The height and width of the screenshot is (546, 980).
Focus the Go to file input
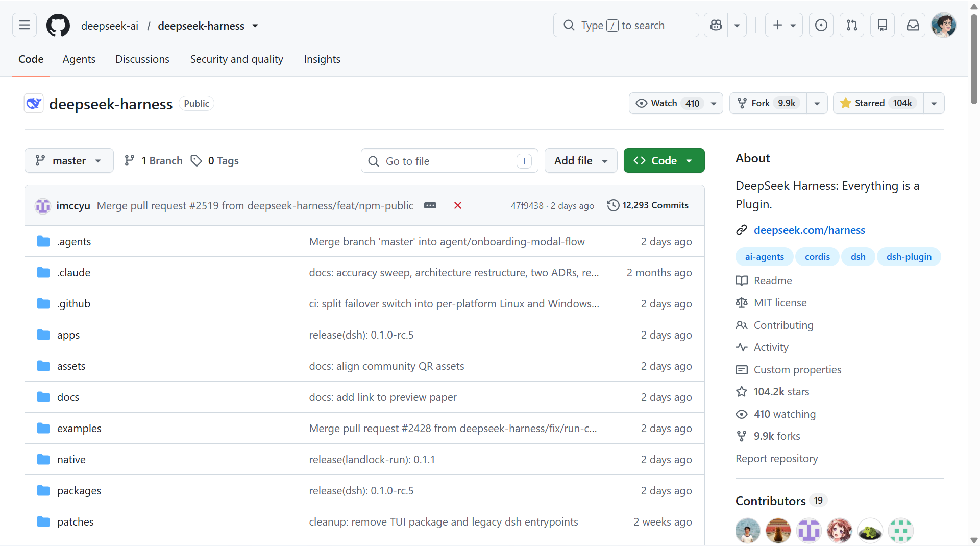(x=449, y=161)
